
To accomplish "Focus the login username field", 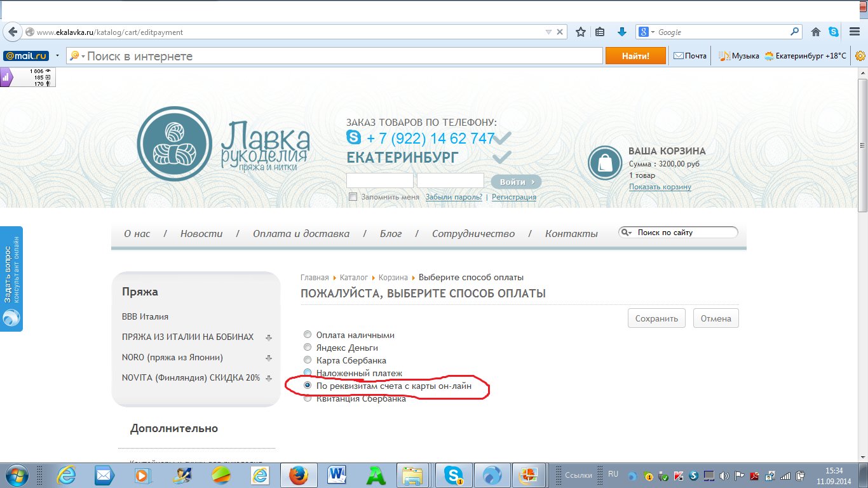I will point(380,180).
